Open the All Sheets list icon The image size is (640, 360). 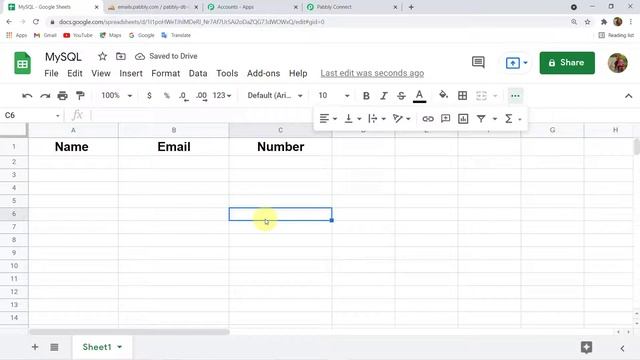pos(54,347)
